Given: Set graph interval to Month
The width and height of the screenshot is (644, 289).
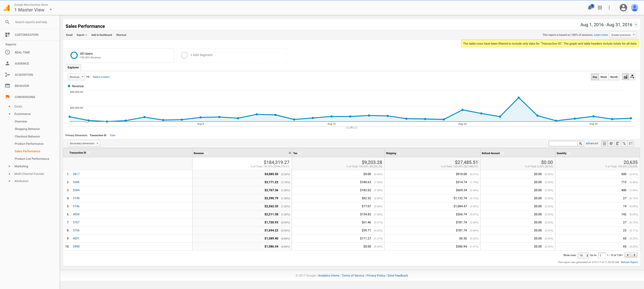Looking at the screenshot, I should tap(614, 77).
